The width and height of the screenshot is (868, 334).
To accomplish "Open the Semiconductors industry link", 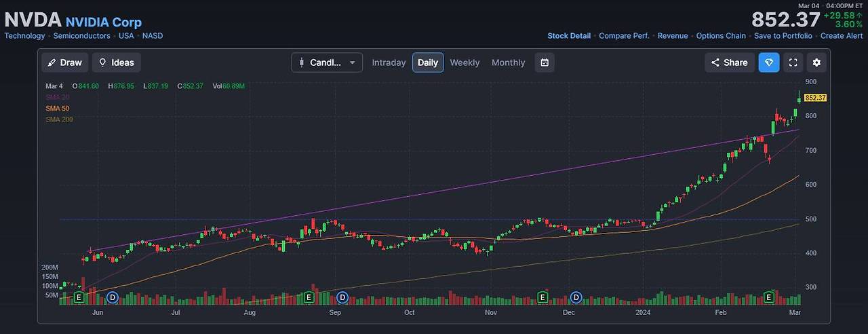I will coord(81,36).
